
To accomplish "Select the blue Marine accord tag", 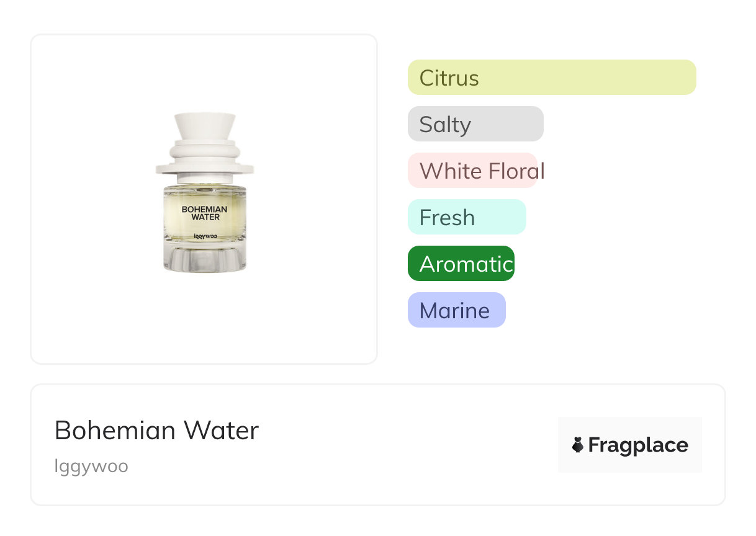I will click(456, 310).
